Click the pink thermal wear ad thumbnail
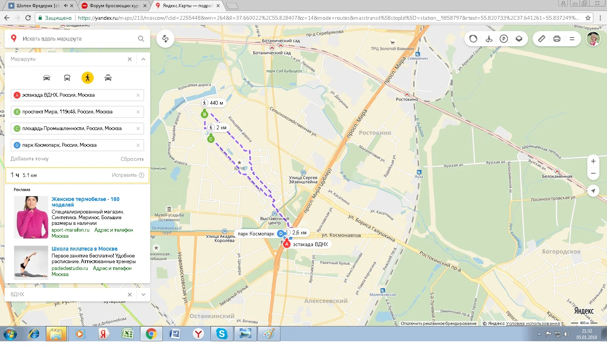The image size is (607, 364). 31,217
